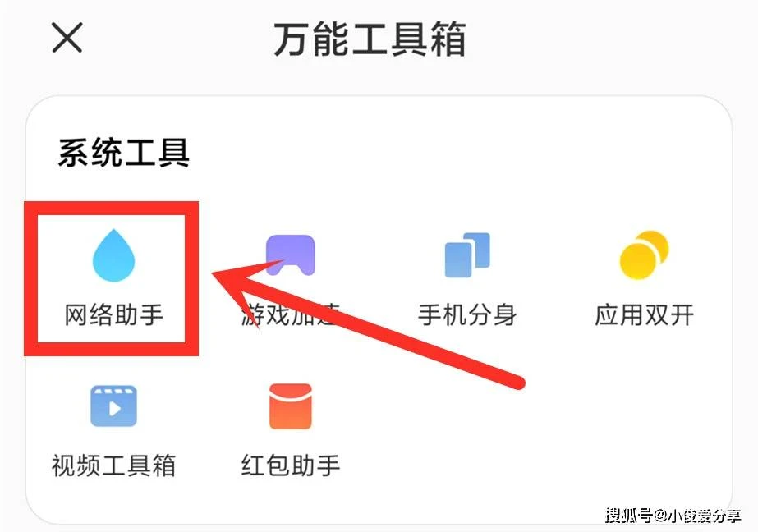This screenshot has height=532, width=758.
Task: Choose the 应用双开 text label
Action: point(644,315)
